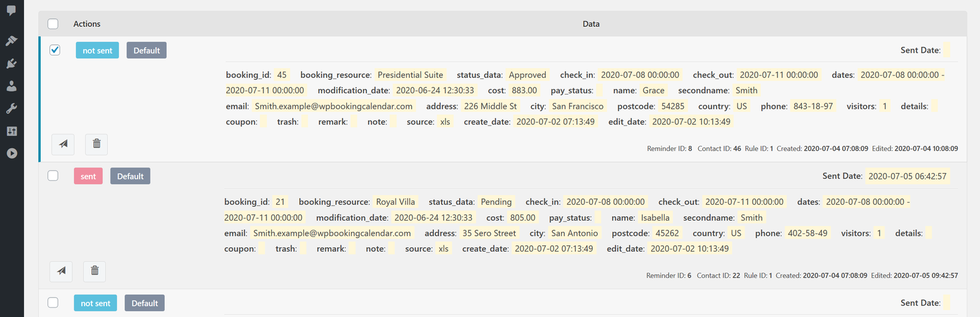
Task: Open the Comments sidebar icon
Action: click(11, 10)
